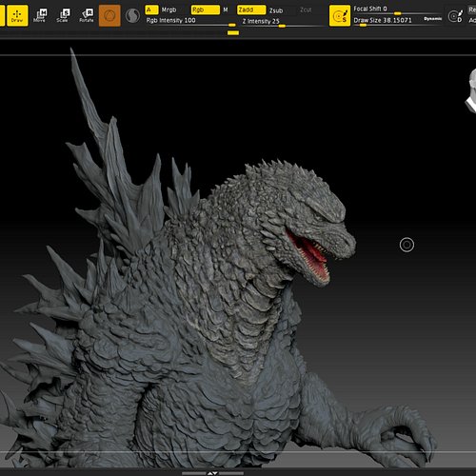
Task: Click the orange Gizmo 3D icon
Action: tap(109, 15)
